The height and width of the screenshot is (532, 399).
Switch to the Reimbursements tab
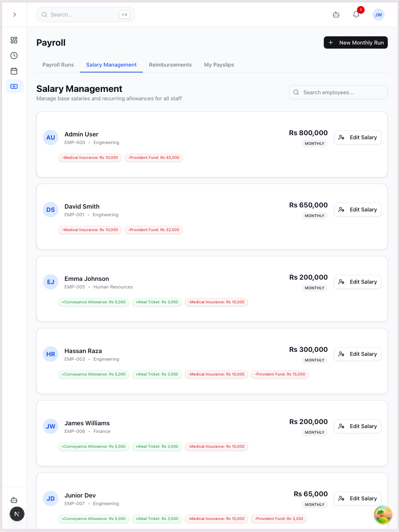(x=170, y=65)
